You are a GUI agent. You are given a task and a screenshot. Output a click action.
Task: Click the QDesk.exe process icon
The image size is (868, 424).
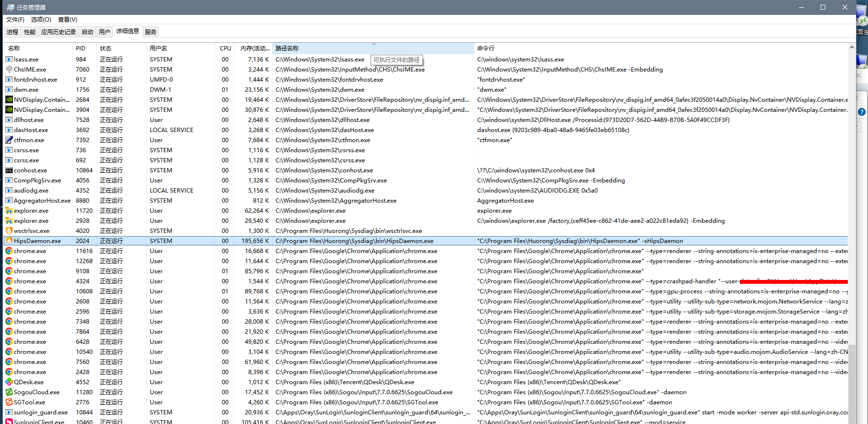pyautogui.click(x=9, y=382)
